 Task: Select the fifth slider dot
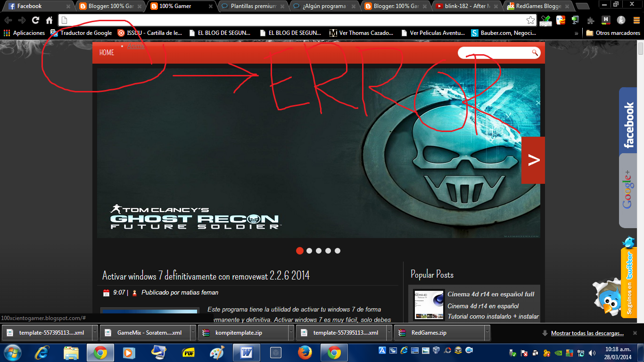338,251
